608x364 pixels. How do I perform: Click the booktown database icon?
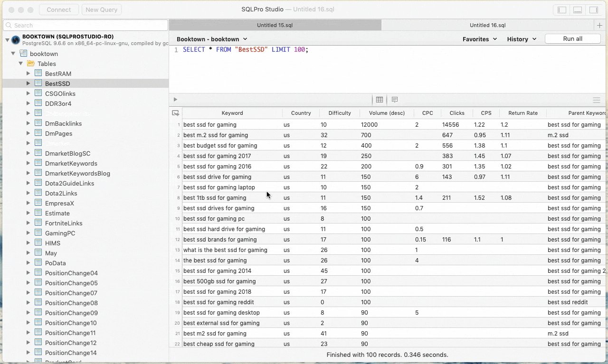[23, 54]
